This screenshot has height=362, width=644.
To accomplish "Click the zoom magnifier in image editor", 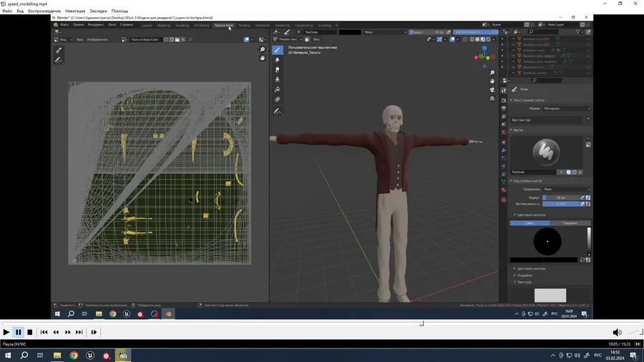I will point(263,50).
